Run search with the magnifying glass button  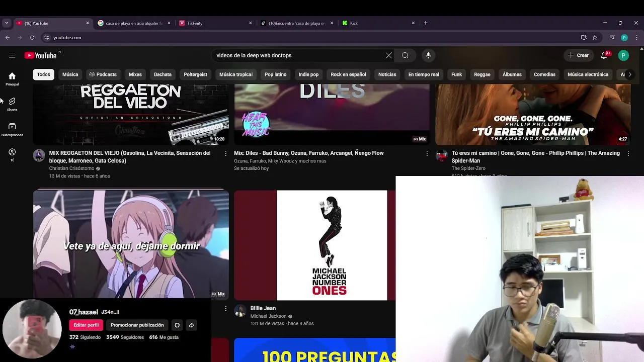pos(405,55)
